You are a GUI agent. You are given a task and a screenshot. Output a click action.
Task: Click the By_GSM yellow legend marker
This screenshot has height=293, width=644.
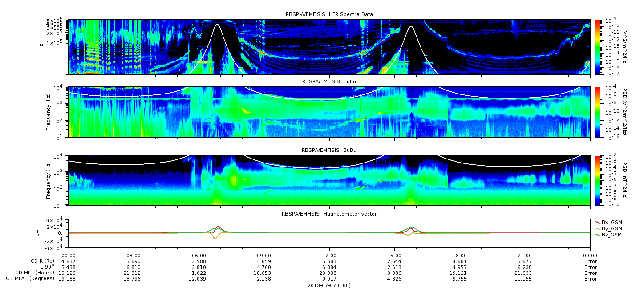pyautogui.click(x=598, y=228)
